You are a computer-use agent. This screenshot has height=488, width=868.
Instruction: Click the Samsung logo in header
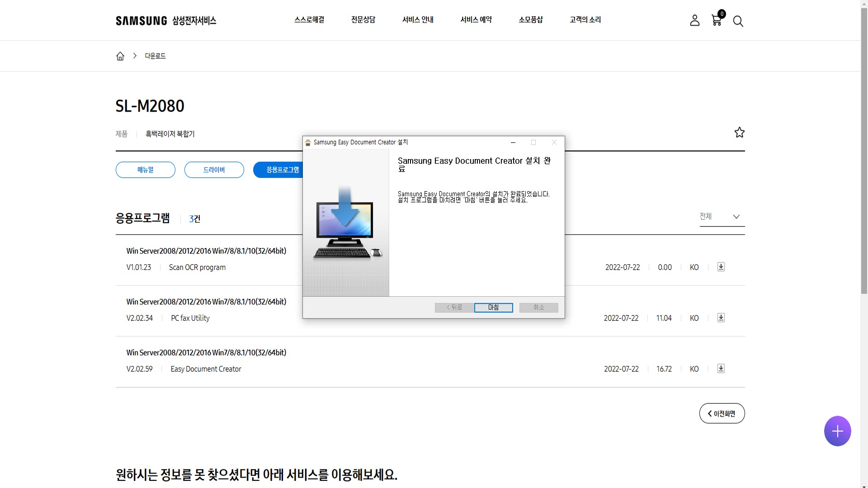pyautogui.click(x=141, y=21)
